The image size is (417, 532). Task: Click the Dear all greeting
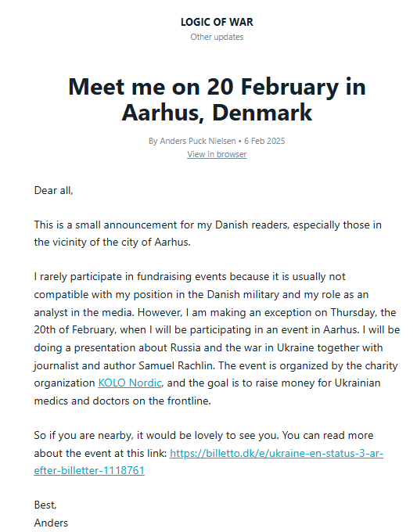(x=54, y=190)
